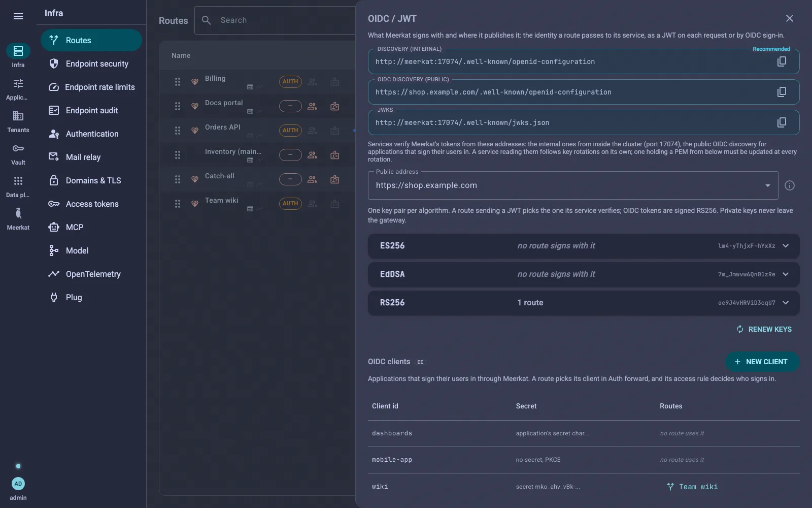Click the ID badge icon on the Catch-all row
The height and width of the screenshot is (508, 812).
[335, 179]
